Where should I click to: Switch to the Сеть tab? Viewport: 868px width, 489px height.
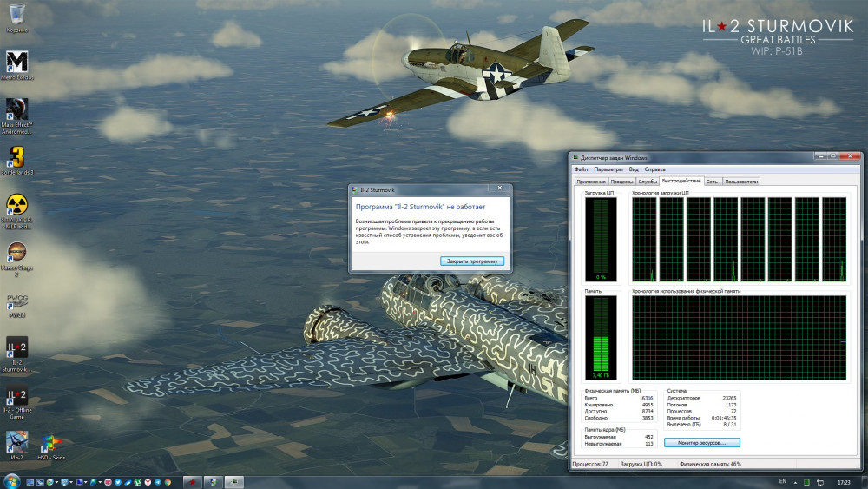[712, 182]
